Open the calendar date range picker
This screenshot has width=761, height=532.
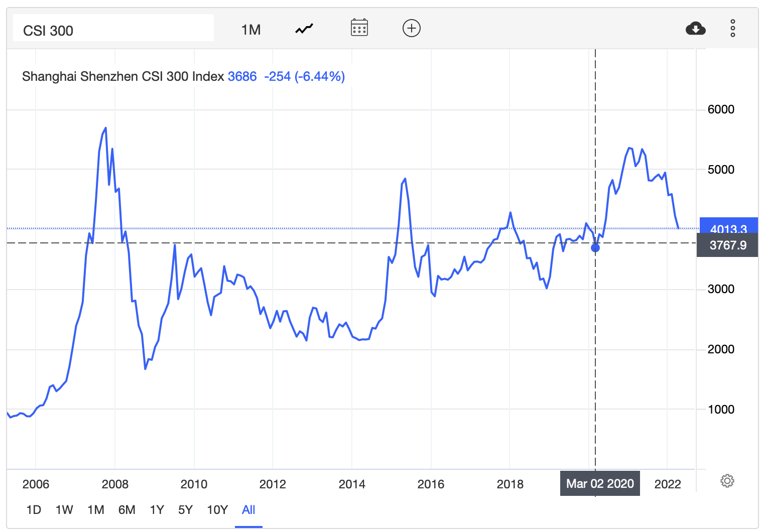359,28
